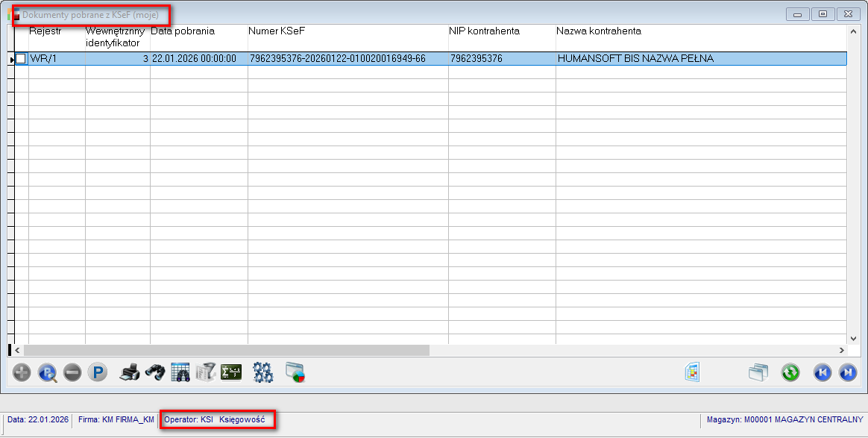Jump to last record blue arrow icon
The height and width of the screenshot is (438, 868).
pos(848,372)
